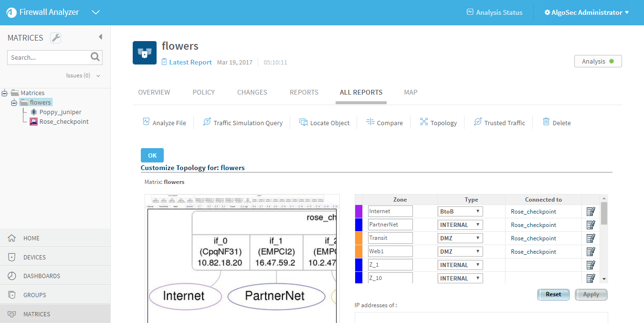Open the AlgoSec Administrator menu
The width and height of the screenshot is (644, 323).
click(x=587, y=12)
